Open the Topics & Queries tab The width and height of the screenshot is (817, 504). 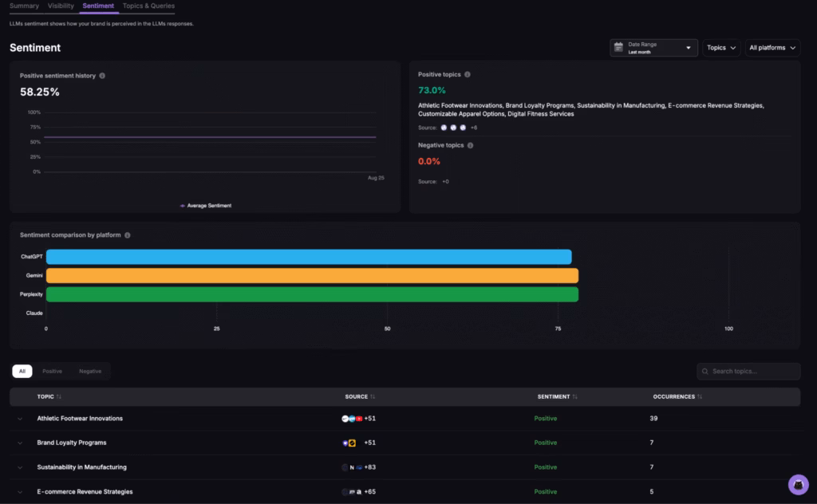pyautogui.click(x=148, y=6)
